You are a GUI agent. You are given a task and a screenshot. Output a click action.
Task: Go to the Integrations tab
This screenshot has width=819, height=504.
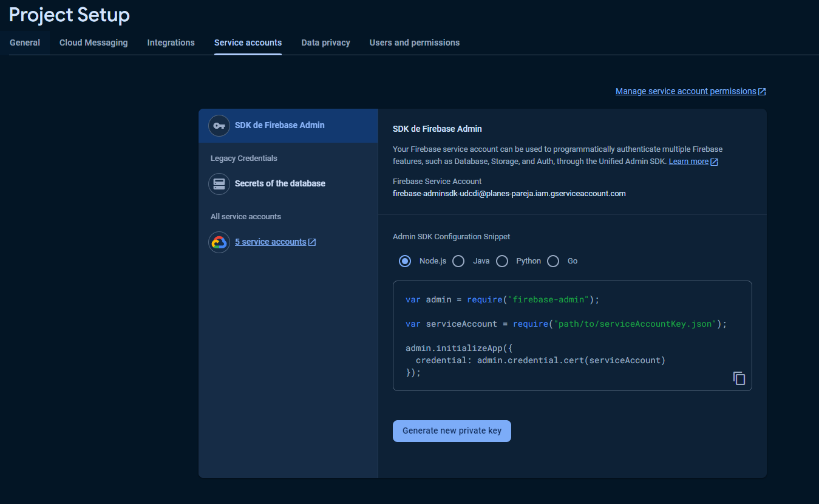[171, 43]
